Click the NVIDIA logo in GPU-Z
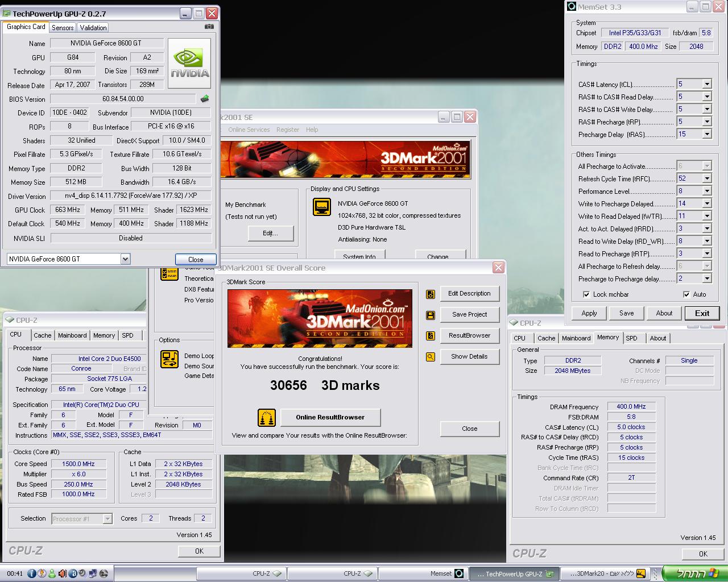 pos(190,63)
